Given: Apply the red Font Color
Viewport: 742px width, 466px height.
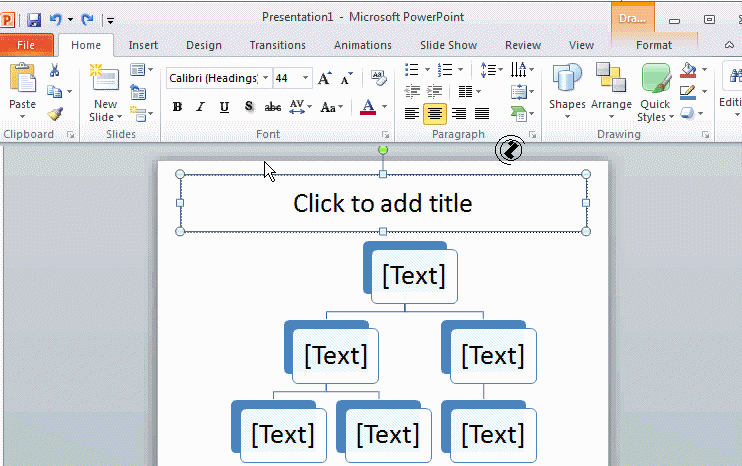Looking at the screenshot, I should click(x=368, y=107).
